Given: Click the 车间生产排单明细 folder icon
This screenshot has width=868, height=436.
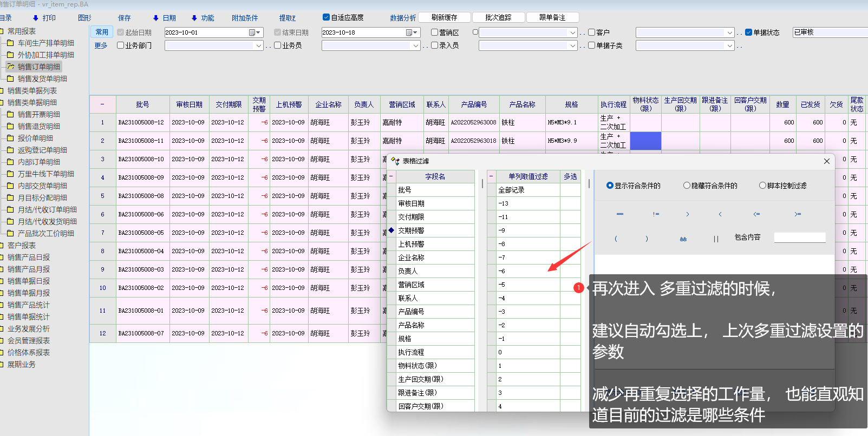Looking at the screenshot, I should point(10,43).
